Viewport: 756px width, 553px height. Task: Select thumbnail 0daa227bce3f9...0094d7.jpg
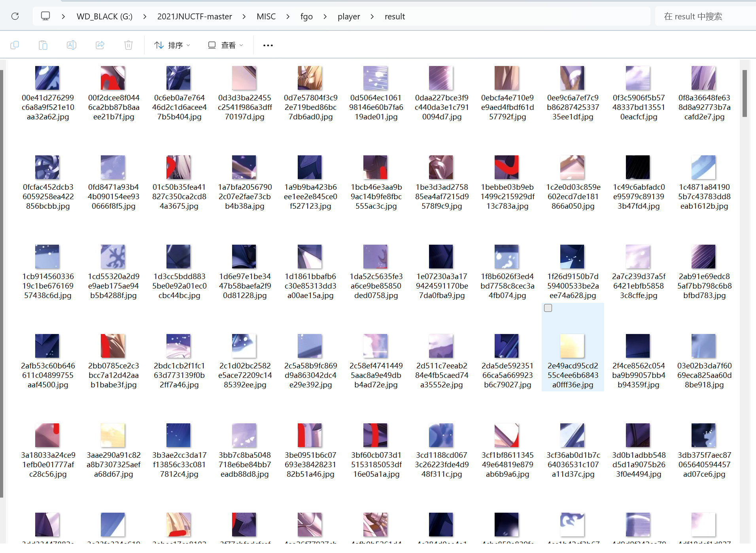(x=441, y=78)
